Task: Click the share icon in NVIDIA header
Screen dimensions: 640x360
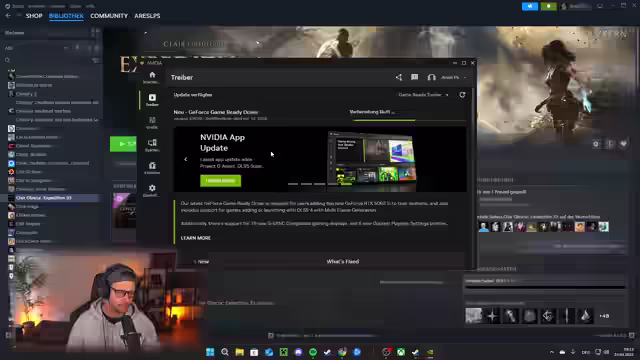Action: (x=399, y=77)
